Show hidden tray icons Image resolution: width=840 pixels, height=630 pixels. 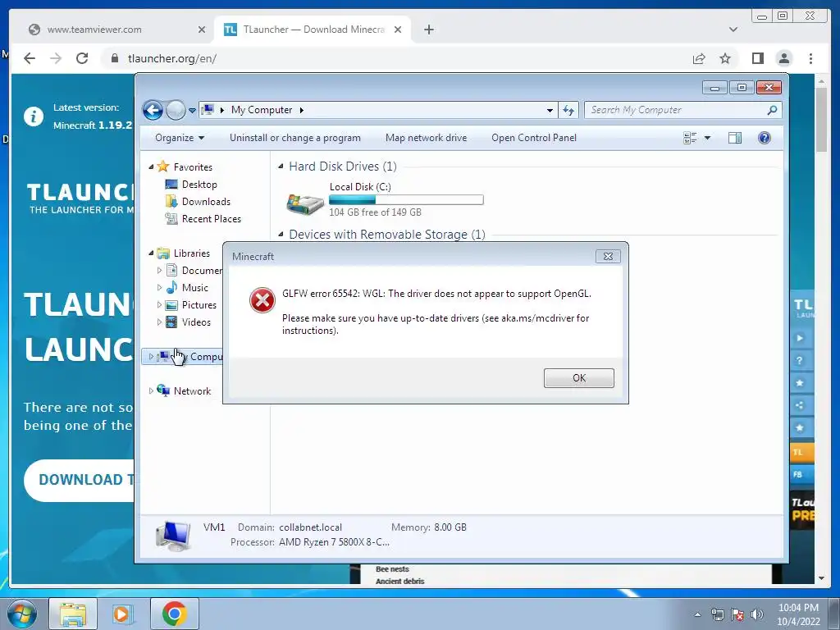point(697,615)
